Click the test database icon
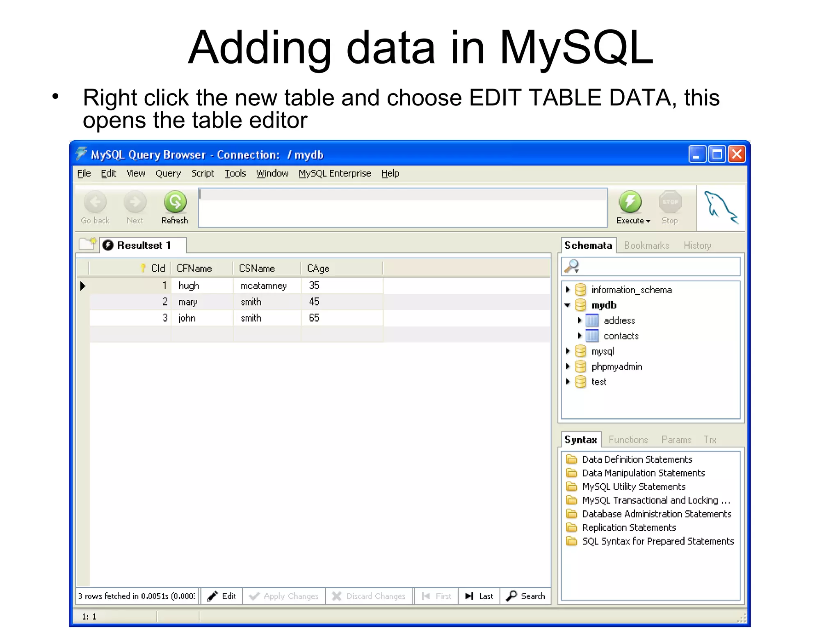This screenshot has height=630, width=840. tap(580, 381)
